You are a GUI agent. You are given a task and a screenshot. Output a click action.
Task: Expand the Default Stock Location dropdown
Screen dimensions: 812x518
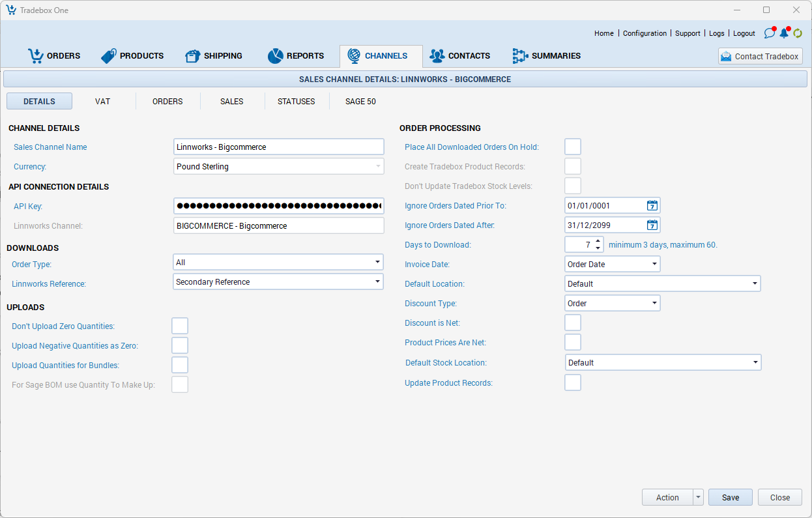(x=755, y=363)
